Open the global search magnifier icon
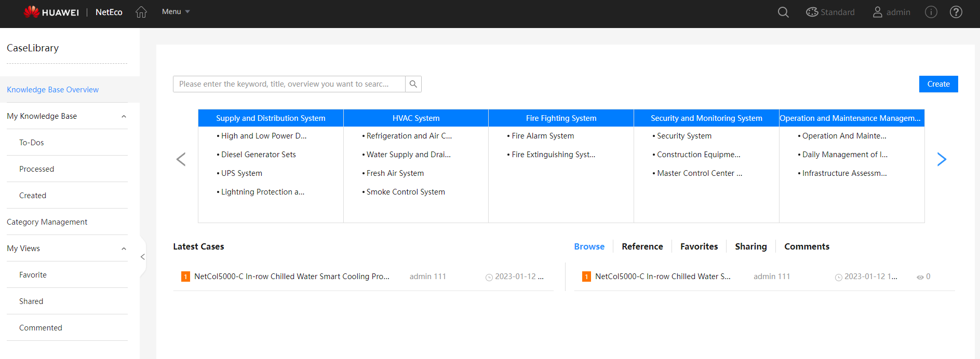 click(x=783, y=12)
